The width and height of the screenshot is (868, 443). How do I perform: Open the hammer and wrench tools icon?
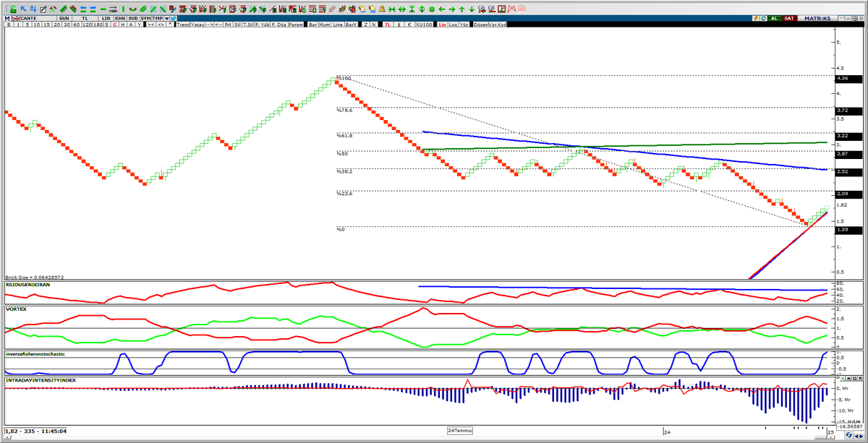pos(53,9)
